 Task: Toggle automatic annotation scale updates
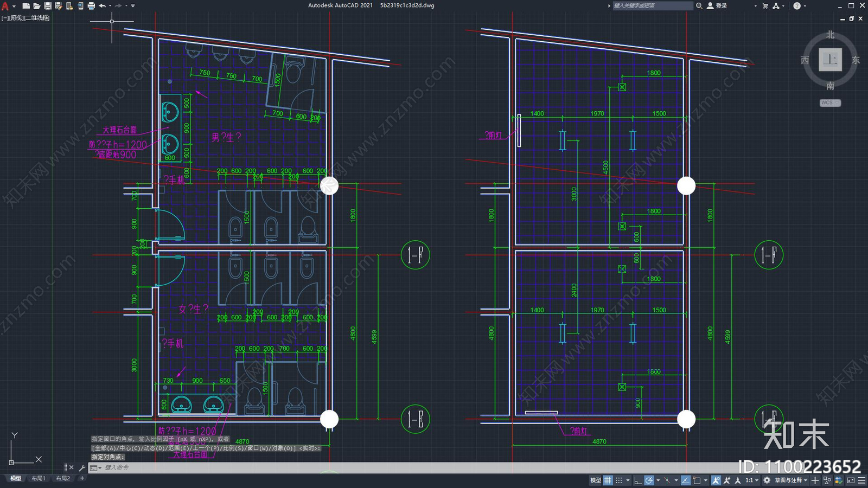(727, 480)
